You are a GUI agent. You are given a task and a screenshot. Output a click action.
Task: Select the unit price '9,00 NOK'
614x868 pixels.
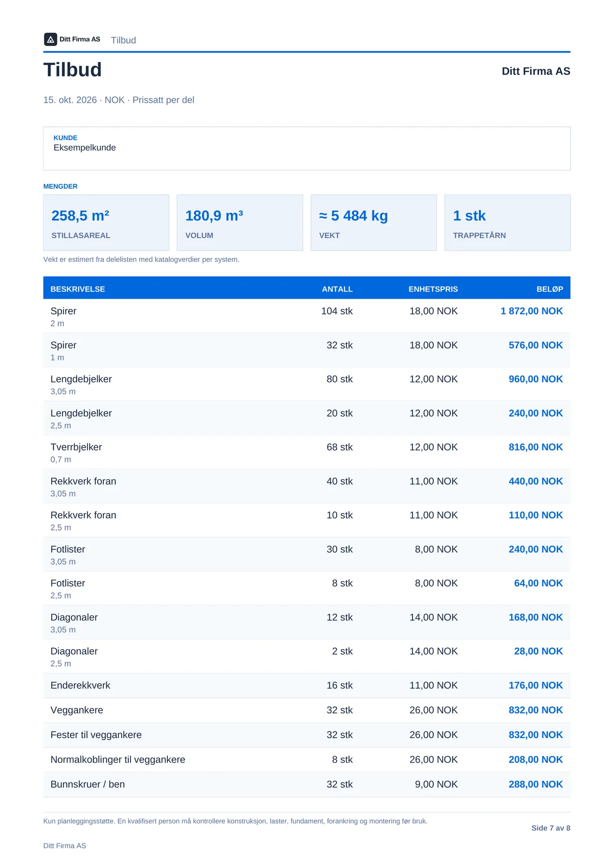coord(436,784)
